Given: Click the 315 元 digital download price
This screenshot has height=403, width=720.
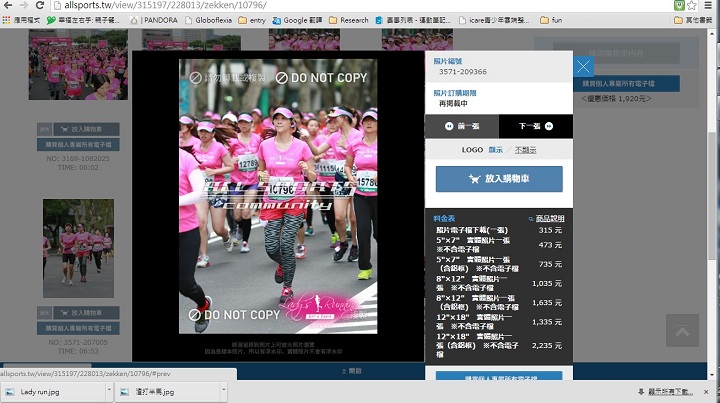Looking at the screenshot, I should click(x=550, y=230).
